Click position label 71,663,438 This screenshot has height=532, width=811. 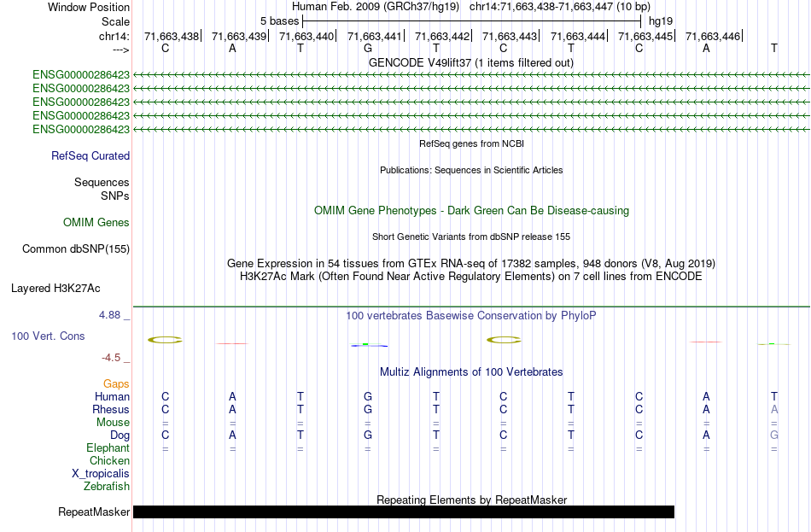coord(172,36)
